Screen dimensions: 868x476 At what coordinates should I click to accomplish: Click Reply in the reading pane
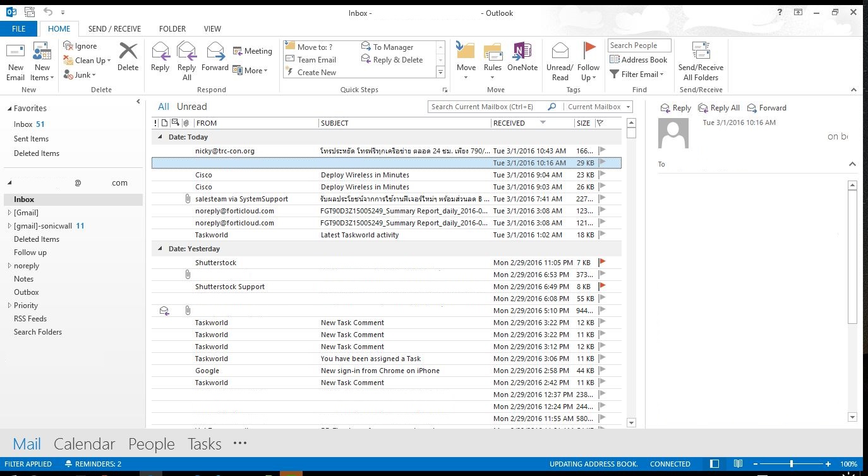(675, 108)
